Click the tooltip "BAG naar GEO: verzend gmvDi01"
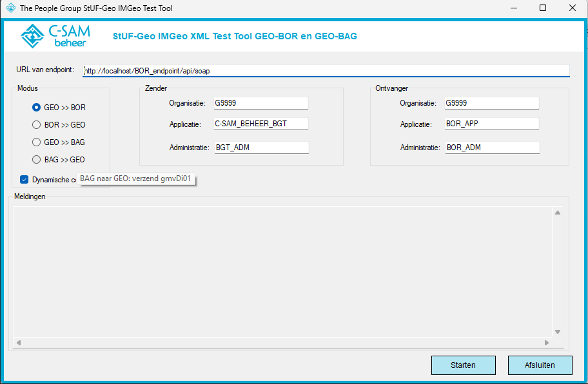Viewport: 588px width, 384px height. (x=135, y=178)
